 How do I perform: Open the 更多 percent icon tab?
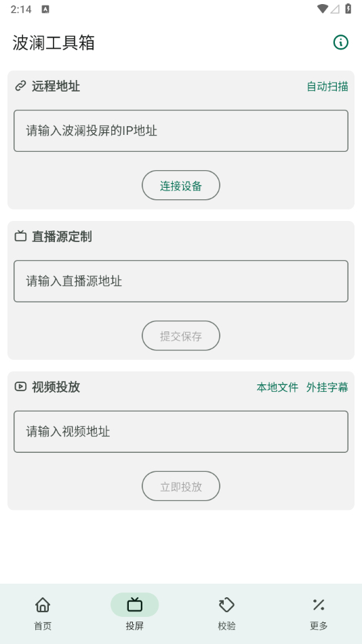click(x=319, y=605)
